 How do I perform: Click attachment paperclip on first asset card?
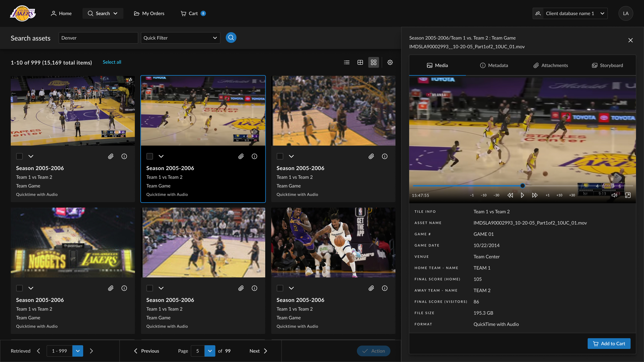pyautogui.click(x=111, y=156)
